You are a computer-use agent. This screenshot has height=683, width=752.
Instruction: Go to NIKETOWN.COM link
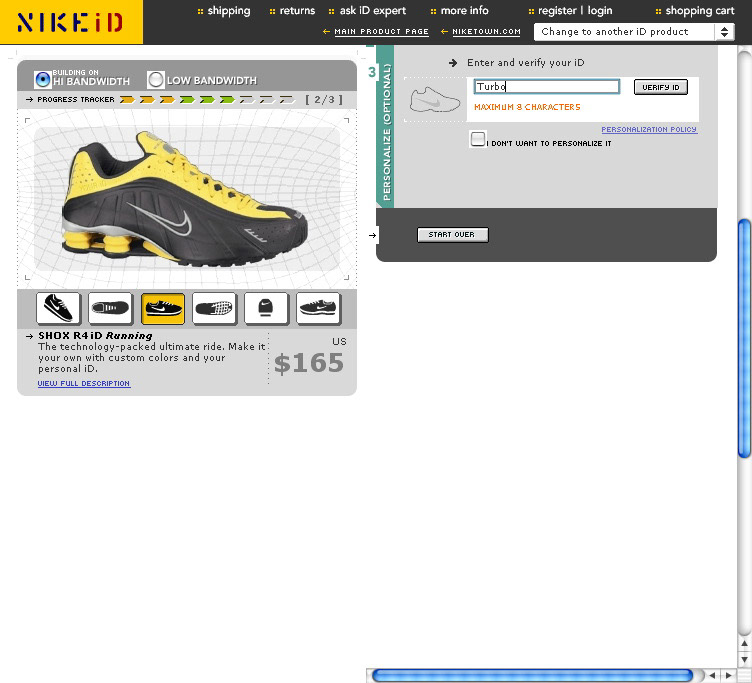coord(486,32)
